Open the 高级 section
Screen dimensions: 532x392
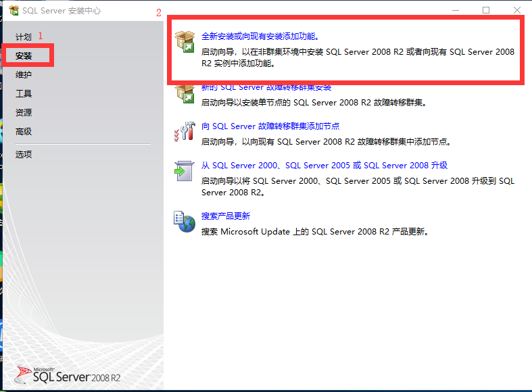point(24,132)
